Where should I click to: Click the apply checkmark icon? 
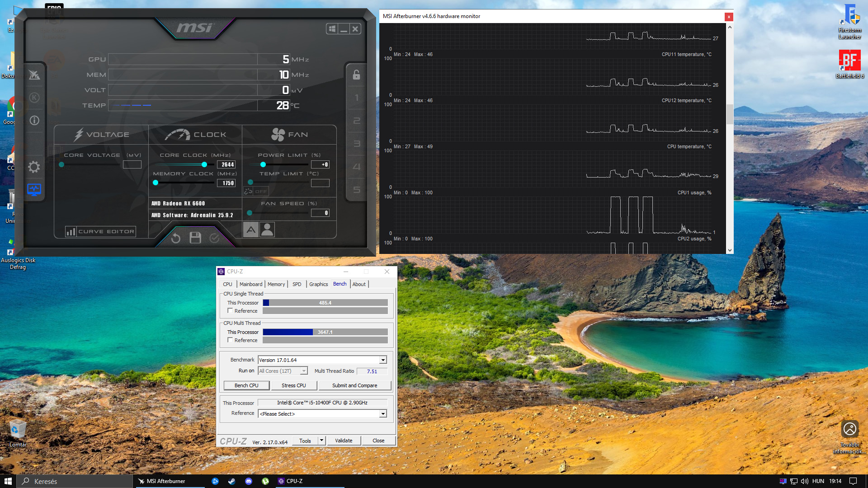pos(214,238)
